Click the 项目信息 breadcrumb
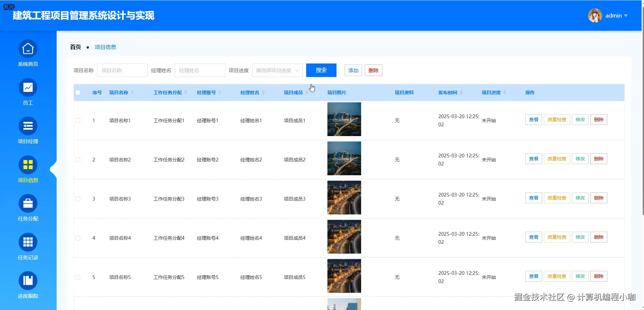 pos(105,47)
